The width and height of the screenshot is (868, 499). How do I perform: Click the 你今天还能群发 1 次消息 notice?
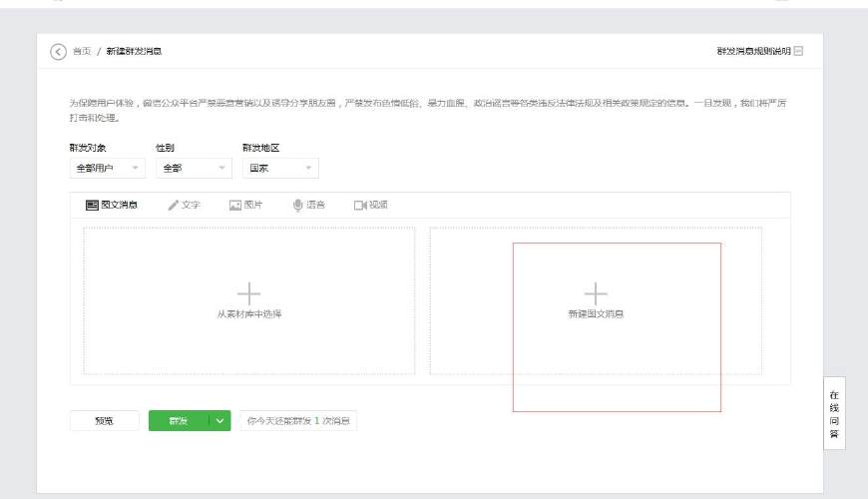298,421
